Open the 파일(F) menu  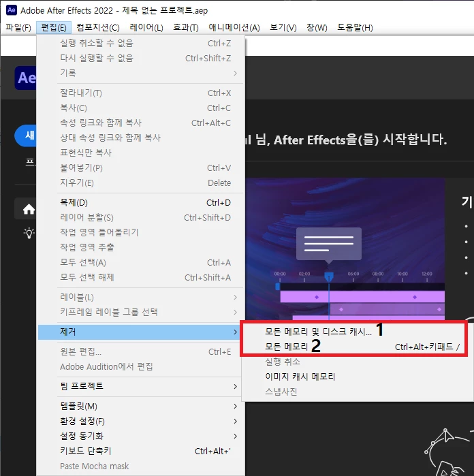[18, 28]
